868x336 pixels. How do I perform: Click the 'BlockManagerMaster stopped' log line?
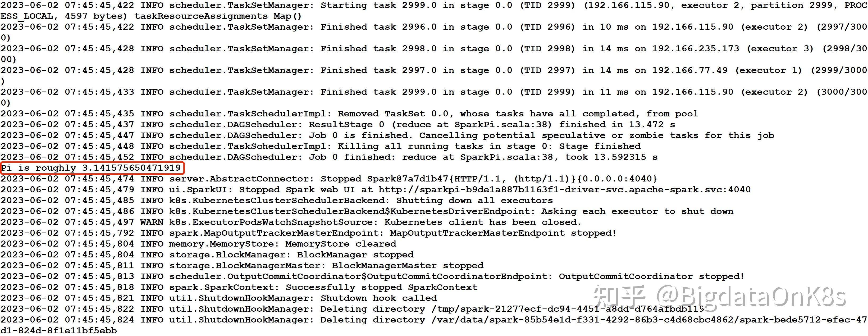pyautogui.click(x=242, y=266)
